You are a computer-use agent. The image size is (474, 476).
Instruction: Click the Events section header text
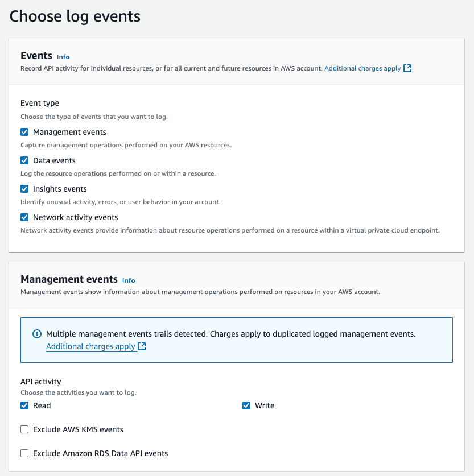pos(35,55)
